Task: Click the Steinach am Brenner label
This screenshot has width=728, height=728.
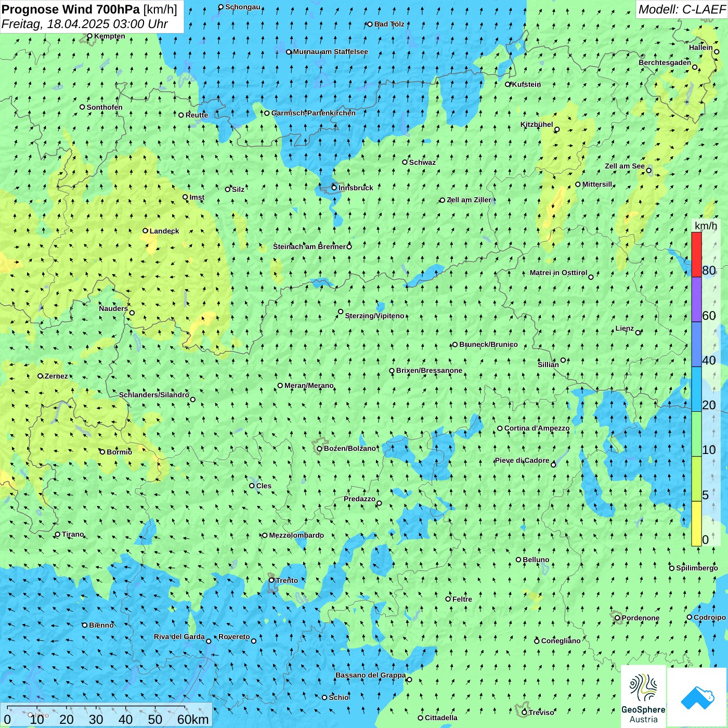Action: 309,246
